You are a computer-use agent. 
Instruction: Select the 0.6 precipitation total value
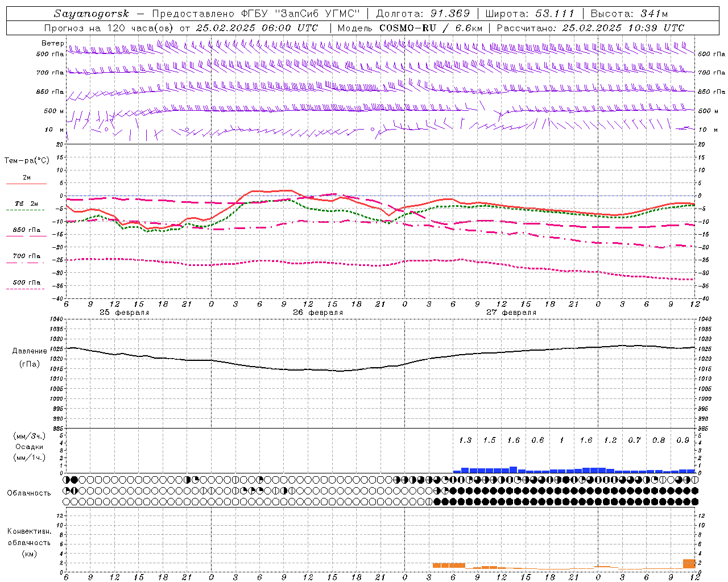pos(537,440)
